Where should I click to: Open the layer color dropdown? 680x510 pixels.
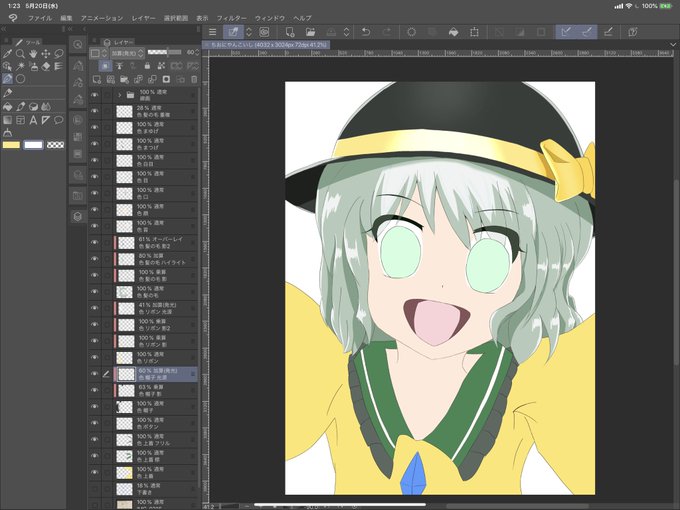[98, 53]
